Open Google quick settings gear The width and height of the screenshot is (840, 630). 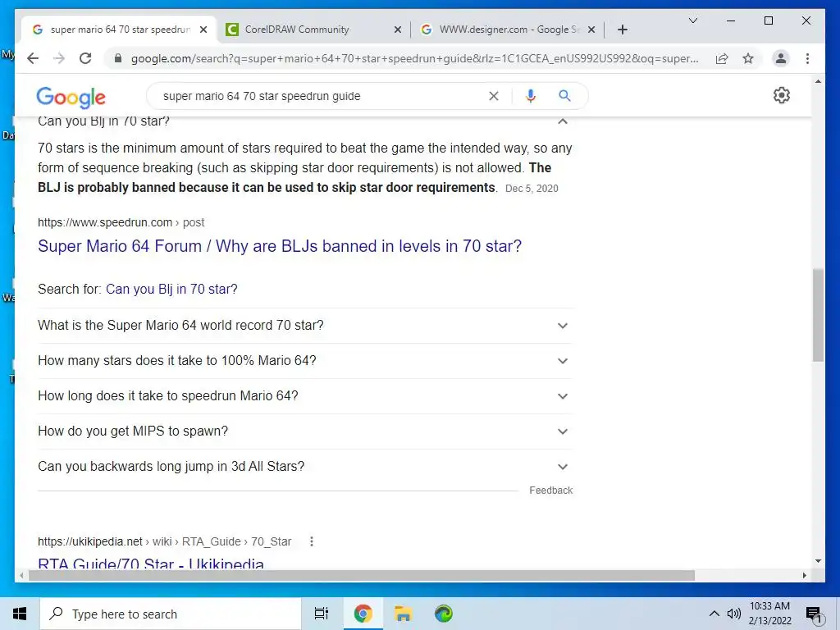click(x=781, y=95)
